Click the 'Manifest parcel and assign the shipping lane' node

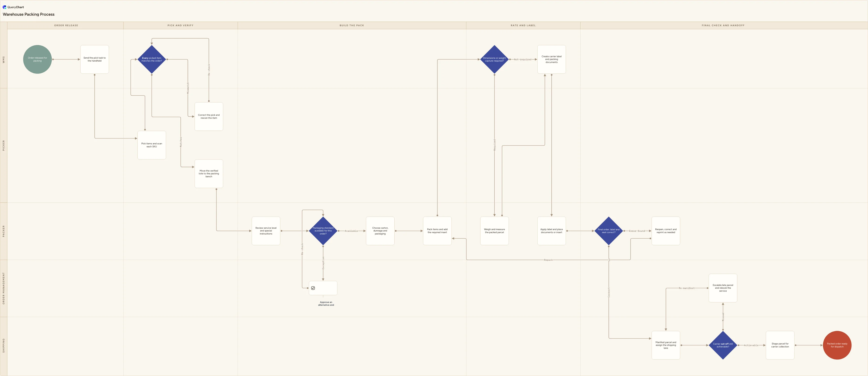click(666, 345)
